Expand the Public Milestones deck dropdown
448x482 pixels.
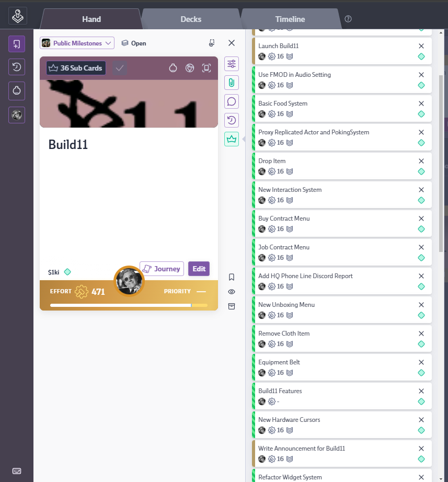[x=77, y=43]
